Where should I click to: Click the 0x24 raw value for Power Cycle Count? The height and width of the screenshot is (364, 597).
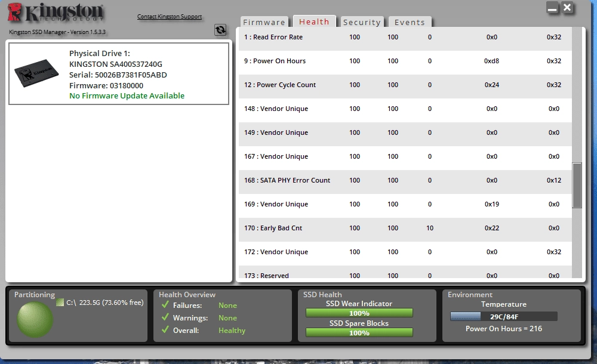491,85
